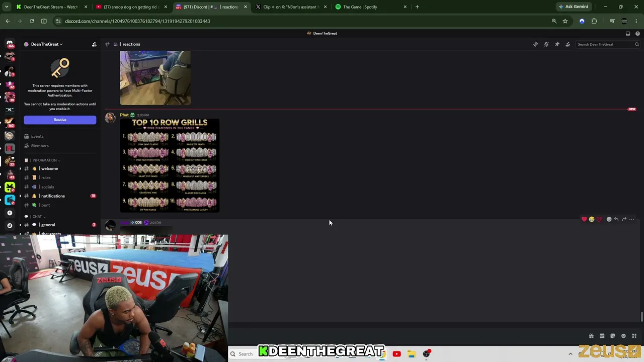React with the heart emoji
Screen dimensions: 644x362
(584, 219)
